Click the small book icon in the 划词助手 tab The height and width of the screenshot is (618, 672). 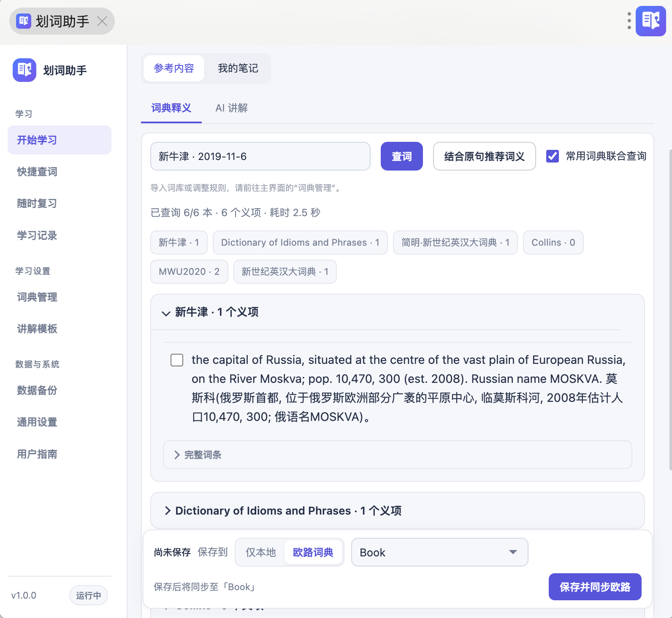(x=24, y=21)
